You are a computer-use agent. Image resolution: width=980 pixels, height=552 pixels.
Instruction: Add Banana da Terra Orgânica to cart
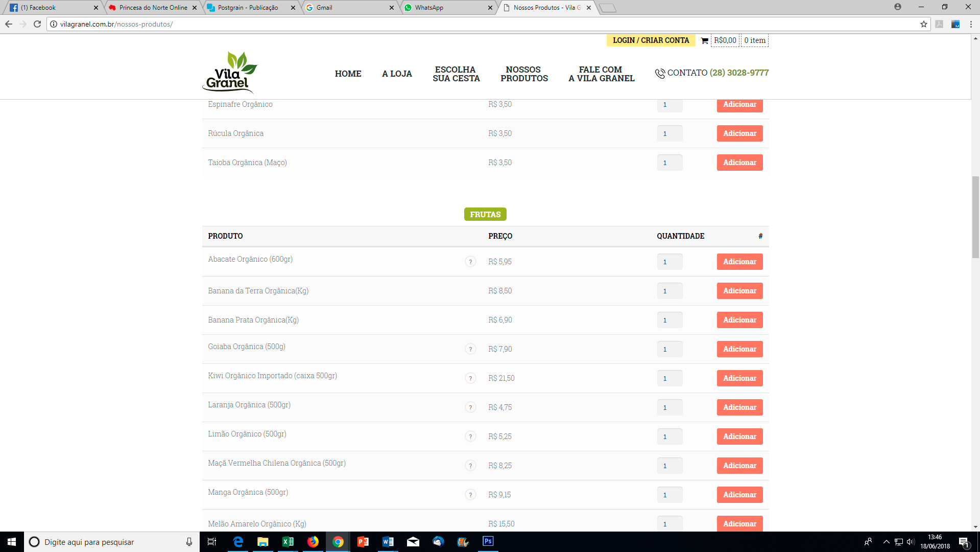tap(739, 291)
